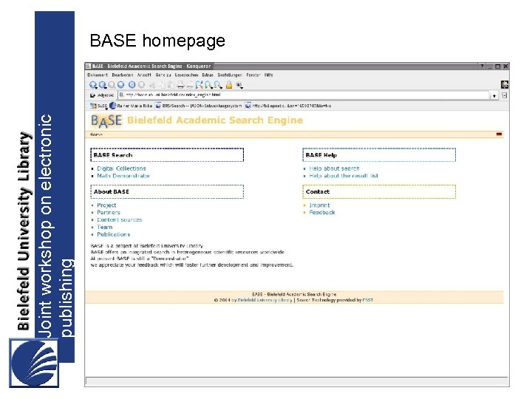Open the Publications link

[113, 234]
